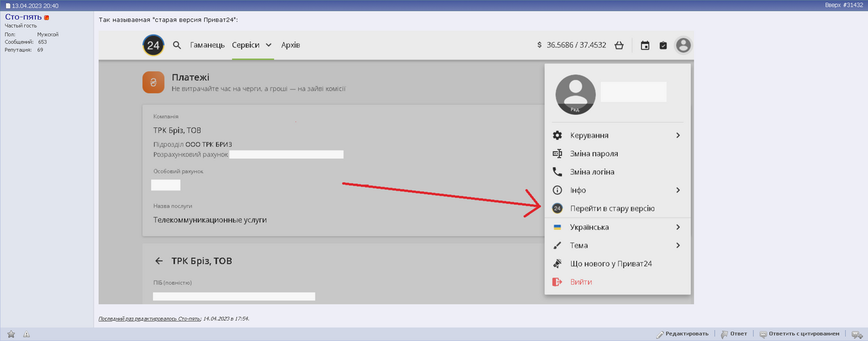Open the clipboard tasks icon
The image size is (868, 341).
(663, 45)
